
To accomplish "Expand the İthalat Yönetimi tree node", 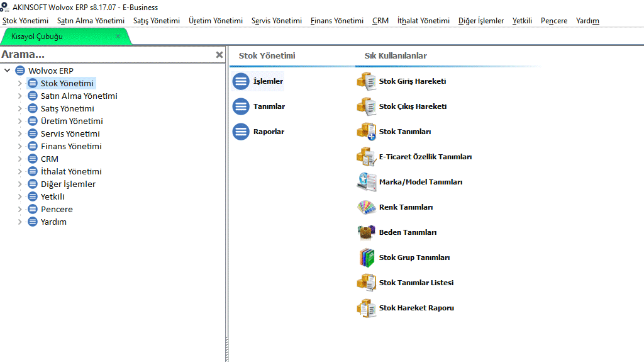I will [19, 171].
